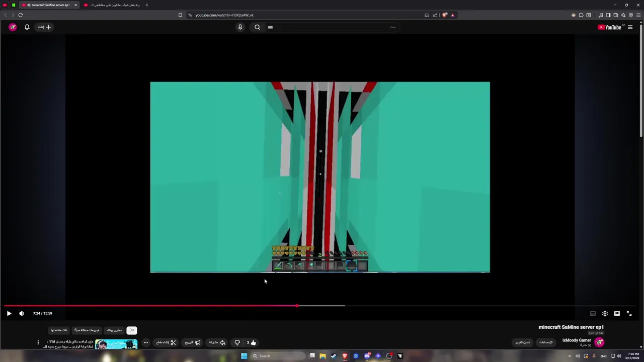The height and width of the screenshot is (362, 644).
Task: Show hidden system tray icons
Action: point(570,356)
